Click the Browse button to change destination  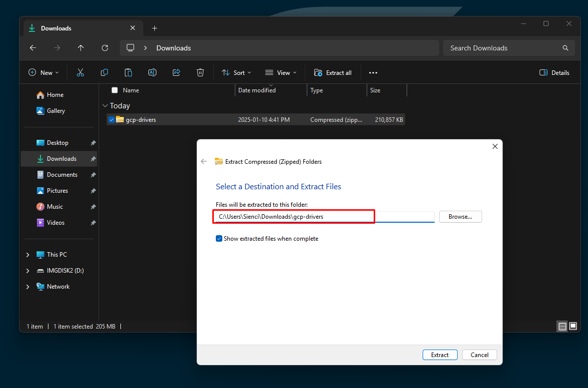pos(460,216)
